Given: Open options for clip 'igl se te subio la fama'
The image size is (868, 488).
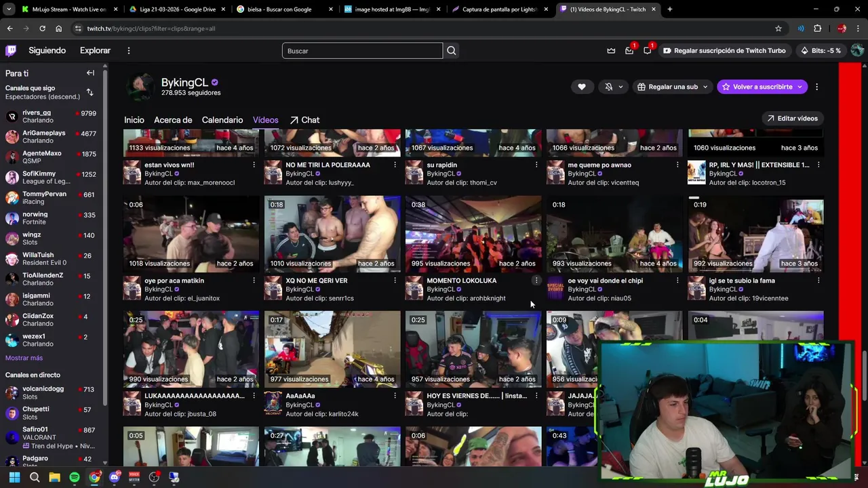Looking at the screenshot, I should point(818,281).
